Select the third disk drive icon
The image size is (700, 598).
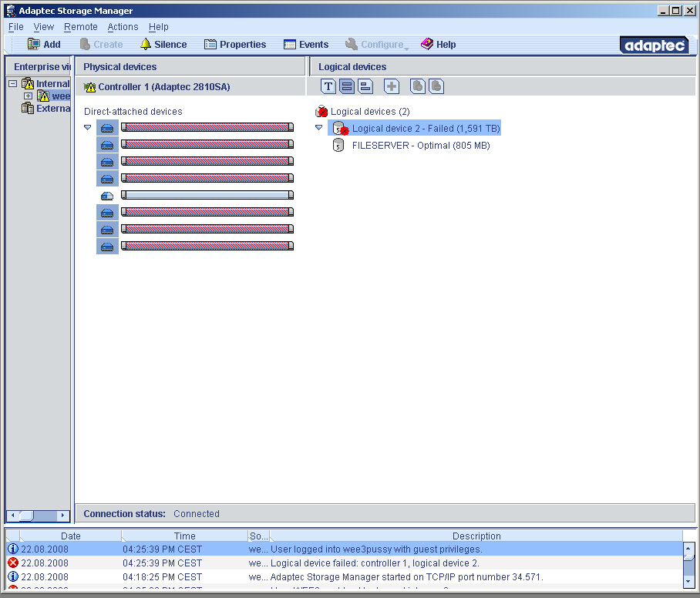coord(107,162)
